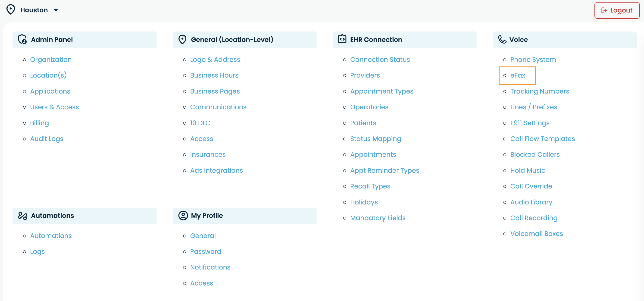This screenshot has height=301, width=644.
Task: Click the Automations workflow icon
Action: coord(22,216)
